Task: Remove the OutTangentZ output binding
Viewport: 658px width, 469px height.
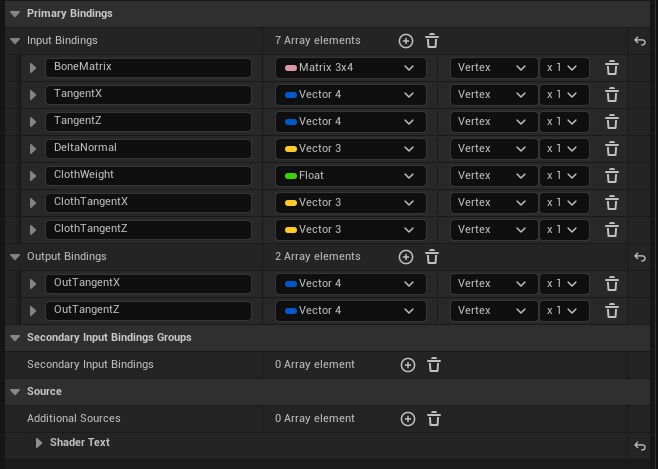Action: [612, 311]
